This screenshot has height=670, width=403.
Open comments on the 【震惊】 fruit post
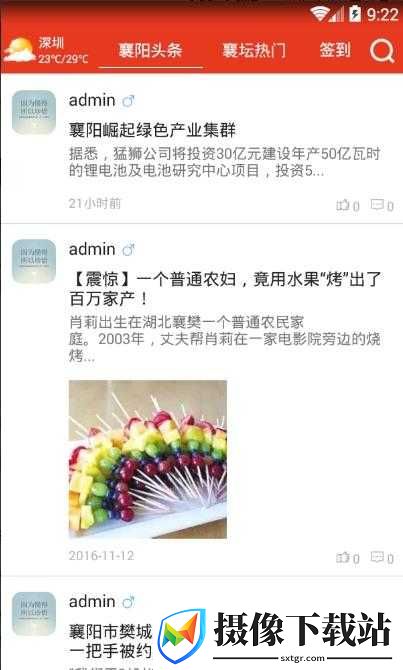pyautogui.click(x=382, y=557)
